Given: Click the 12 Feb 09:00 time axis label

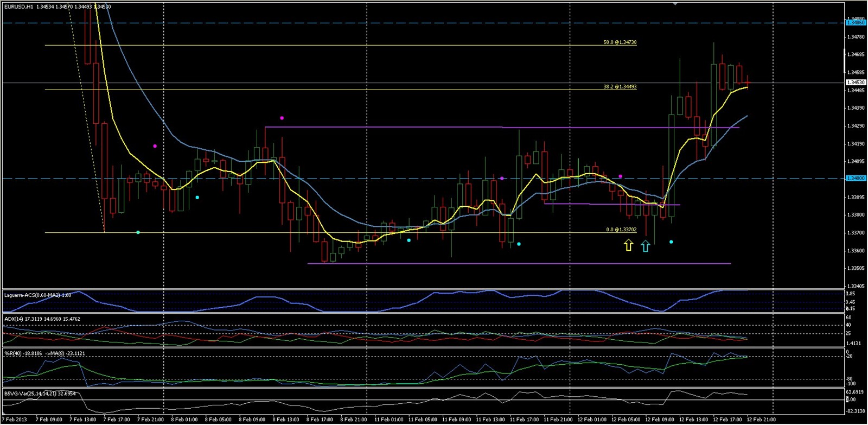Looking at the screenshot, I should point(660,420).
